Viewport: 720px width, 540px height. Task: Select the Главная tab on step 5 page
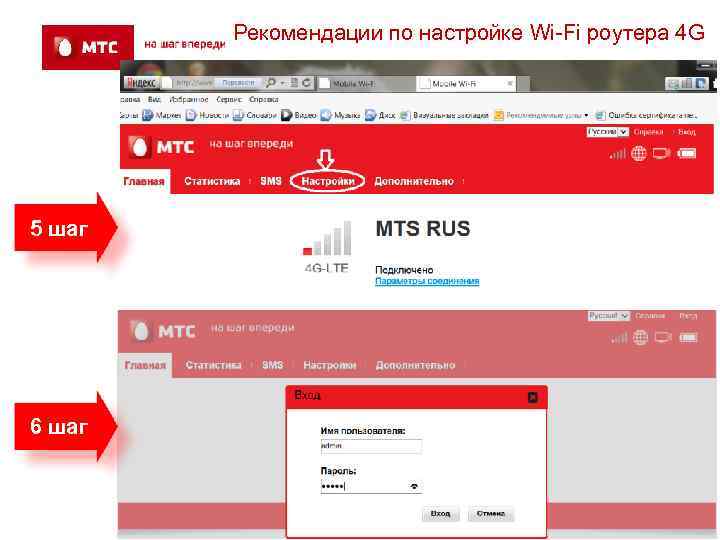(144, 182)
